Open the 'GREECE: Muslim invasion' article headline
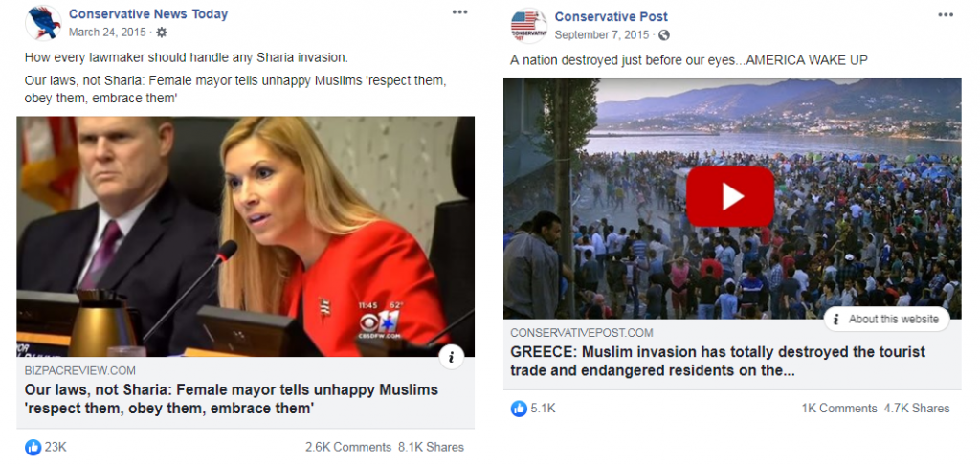 (718, 362)
